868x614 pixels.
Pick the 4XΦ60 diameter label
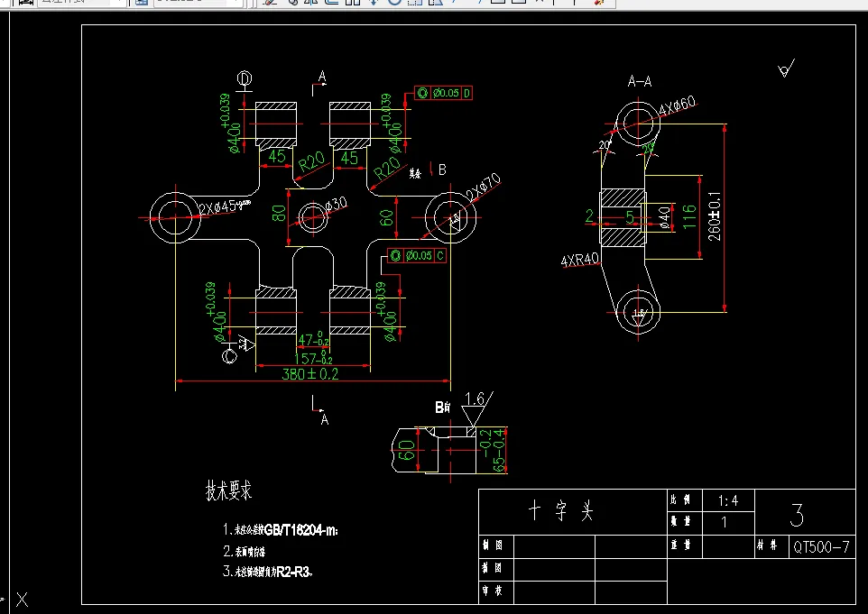pos(678,105)
